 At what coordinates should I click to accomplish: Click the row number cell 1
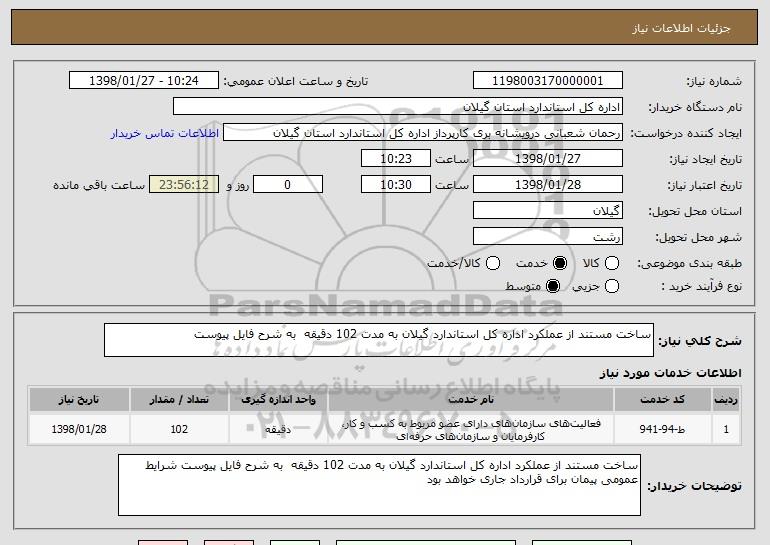[726, 429]
